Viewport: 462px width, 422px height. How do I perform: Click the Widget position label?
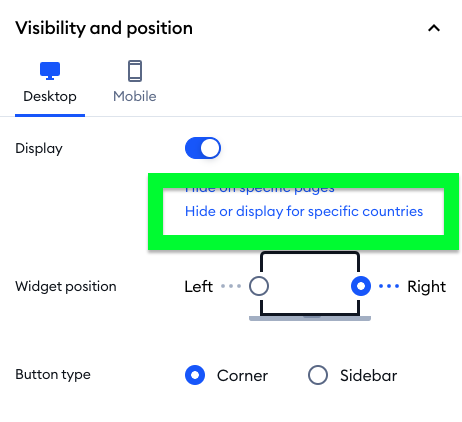tap(66, 286)
